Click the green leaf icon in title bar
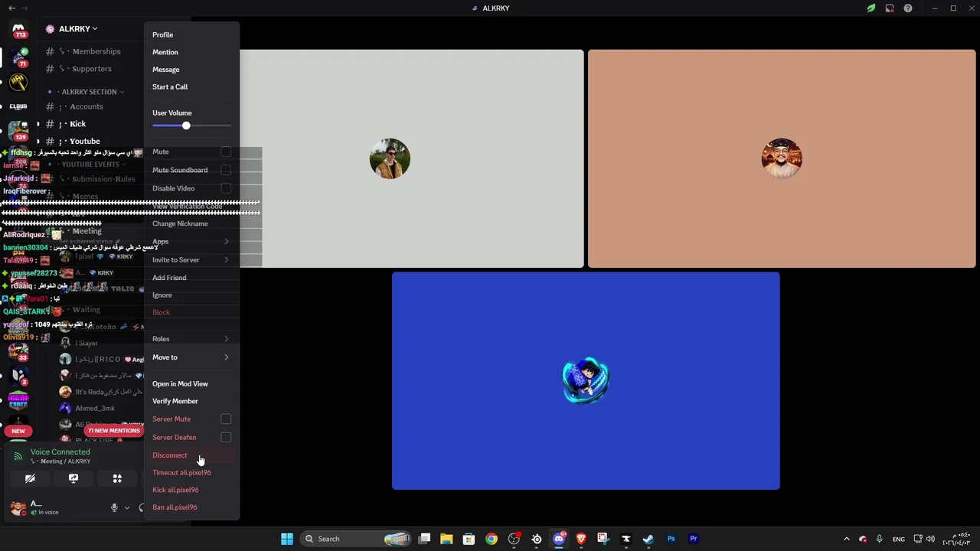This screenshot has height=551, width=980. coord(871,8)
